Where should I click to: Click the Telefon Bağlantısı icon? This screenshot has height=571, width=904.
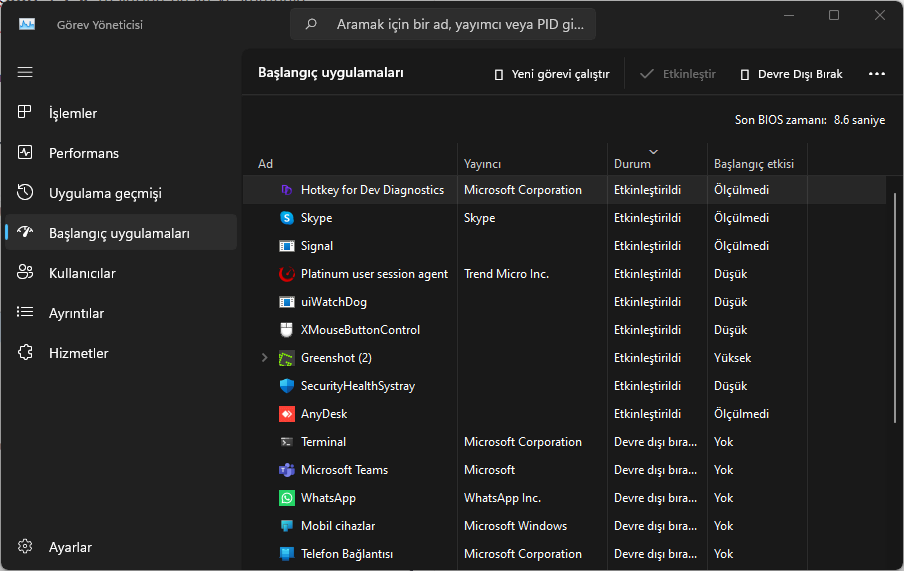tap(287, 554)
